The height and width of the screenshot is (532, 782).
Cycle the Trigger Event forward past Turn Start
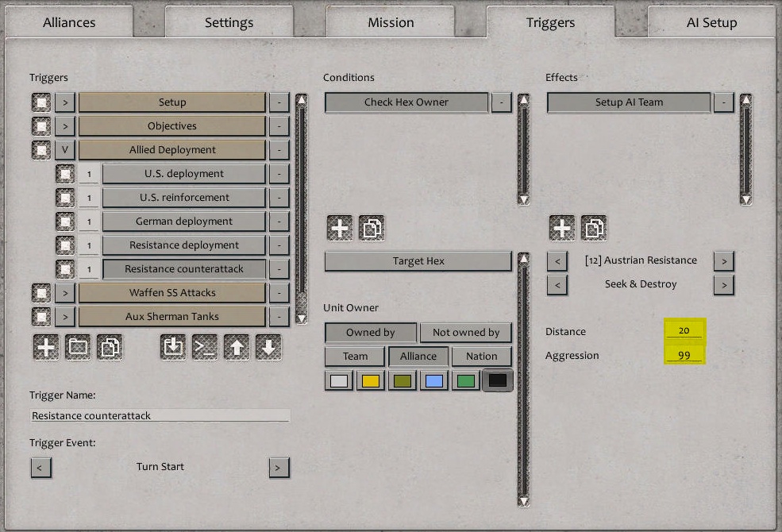pos(279,468)
